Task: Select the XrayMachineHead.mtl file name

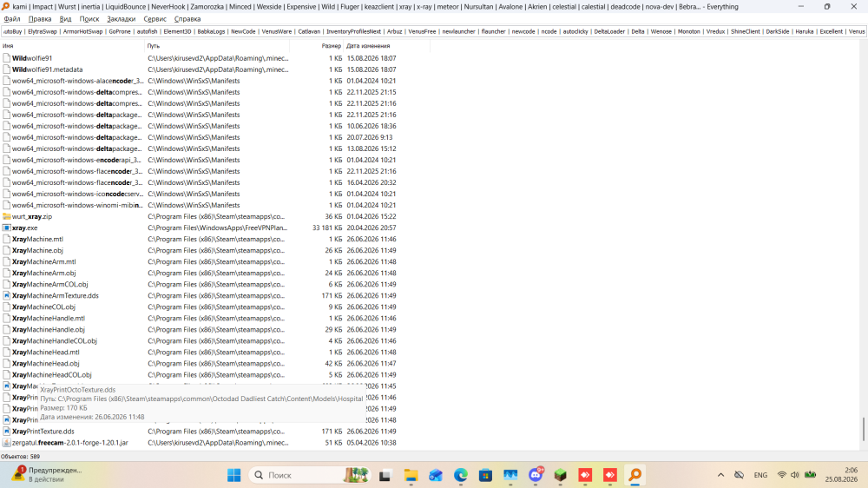Action: pos(45,353)
